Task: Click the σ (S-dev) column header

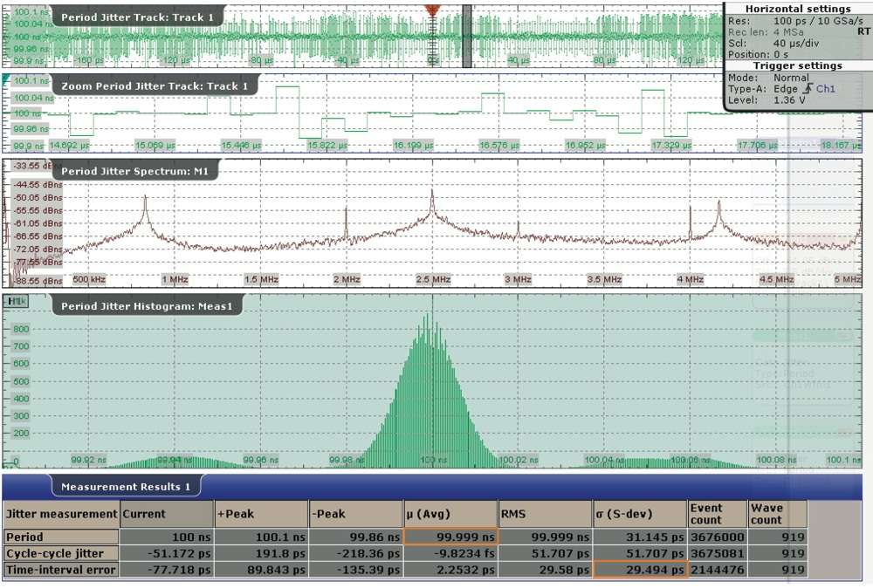Action: 640,514
